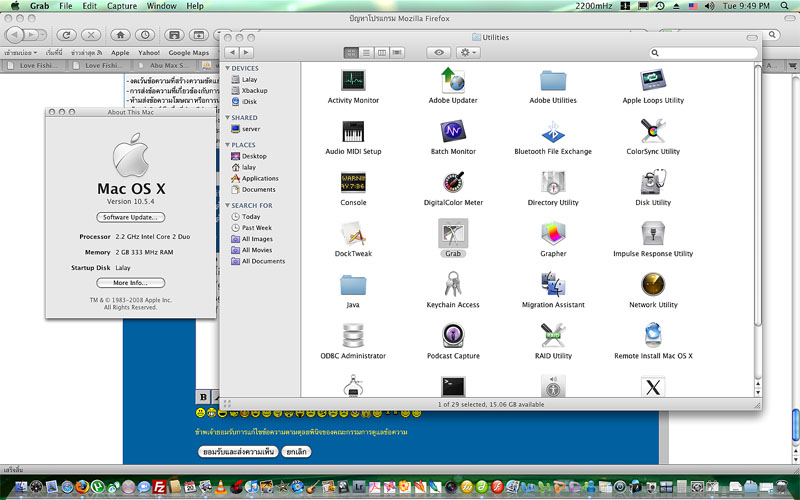Click Firefox home button
Screen dimensions: 800x500
click(x=120, y=35)
